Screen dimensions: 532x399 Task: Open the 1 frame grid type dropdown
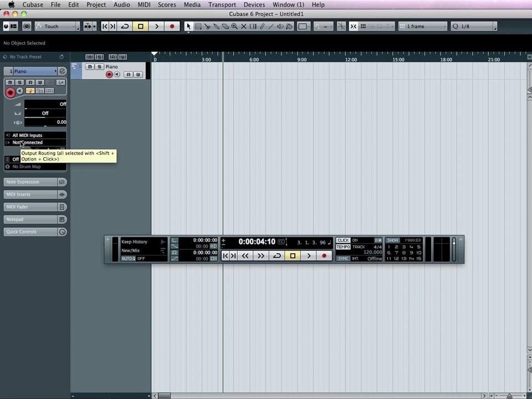click(x=423, y=27)
